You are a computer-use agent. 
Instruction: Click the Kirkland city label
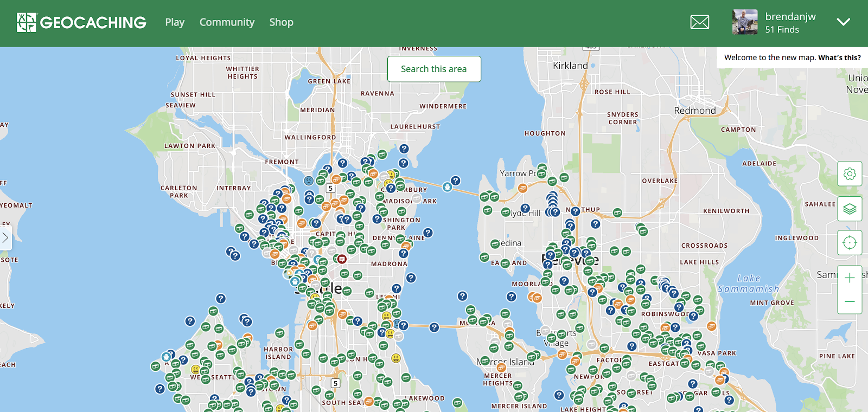(x=570, y=66)
